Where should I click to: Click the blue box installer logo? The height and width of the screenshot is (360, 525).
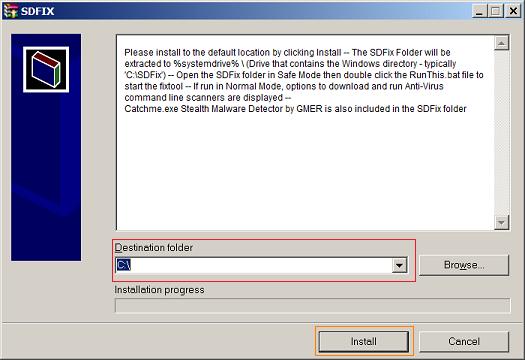coord(46,70)
